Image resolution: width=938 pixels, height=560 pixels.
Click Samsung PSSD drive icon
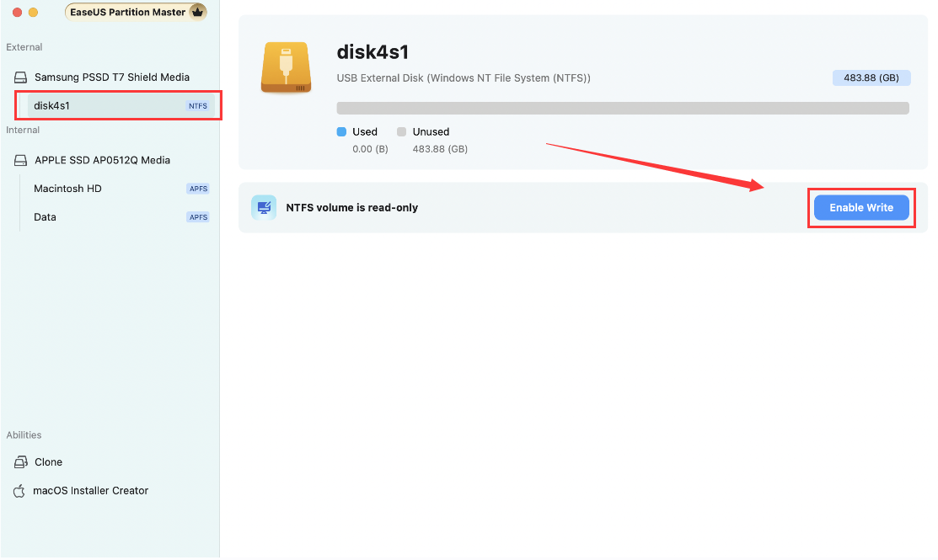20,77
